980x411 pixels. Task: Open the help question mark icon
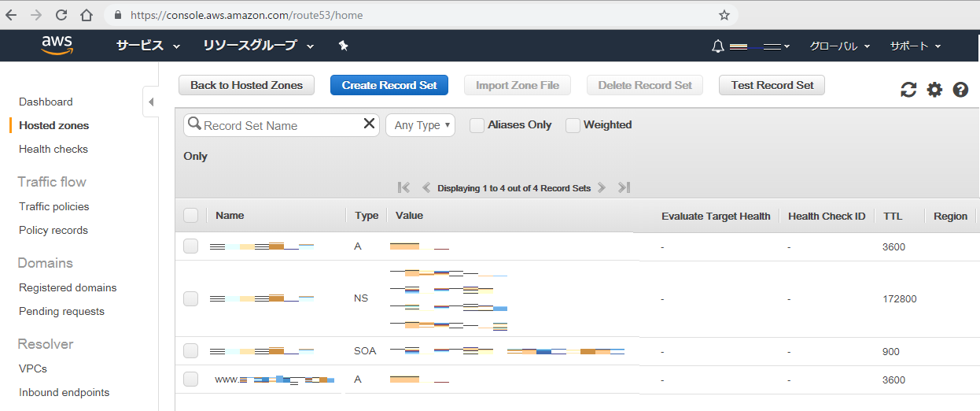[960, 90]
